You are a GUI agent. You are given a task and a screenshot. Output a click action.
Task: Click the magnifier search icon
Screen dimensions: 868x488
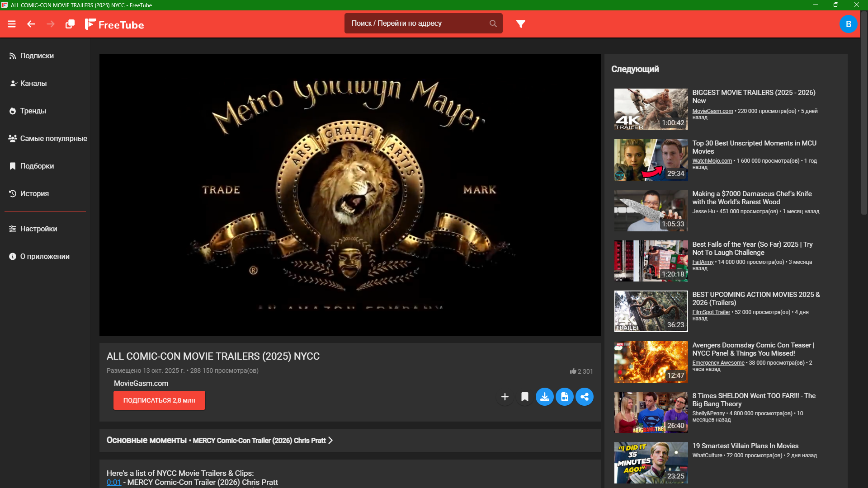point(493,23)
